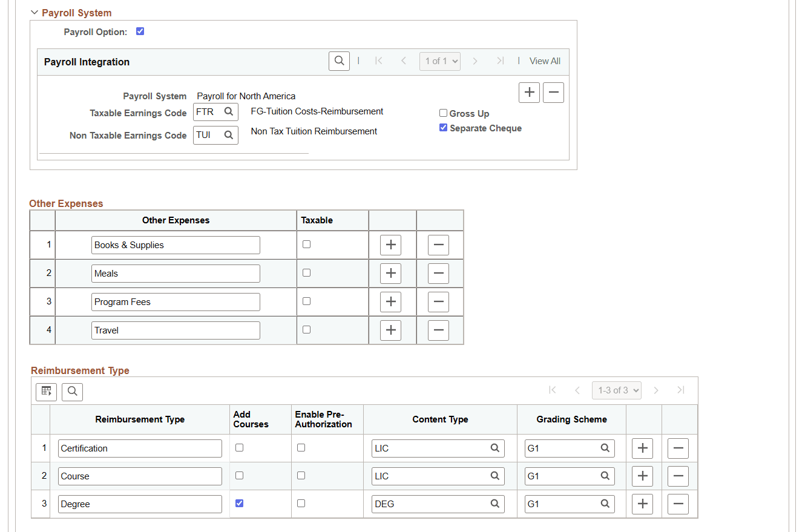Open Reimbursement Type grid action menu
The image size is (808, 532).
tap(46, 392)
